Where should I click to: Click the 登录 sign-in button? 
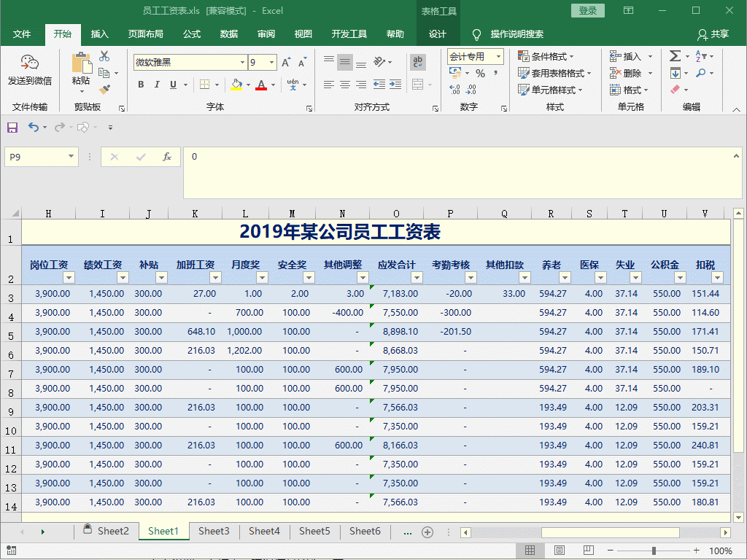[588, 10]
